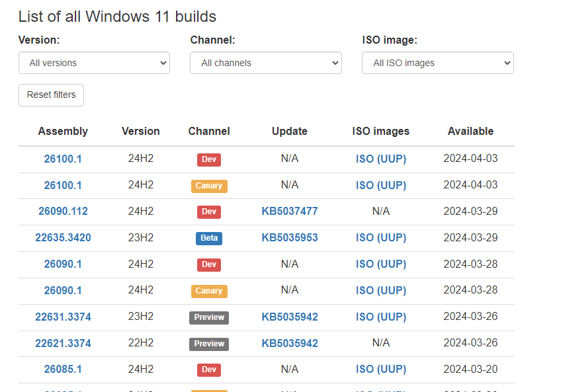This screenshot has height=392, width=561.
Task: Open ISO (UUP) for build 26085.1
Action: (x=381, y=369)
